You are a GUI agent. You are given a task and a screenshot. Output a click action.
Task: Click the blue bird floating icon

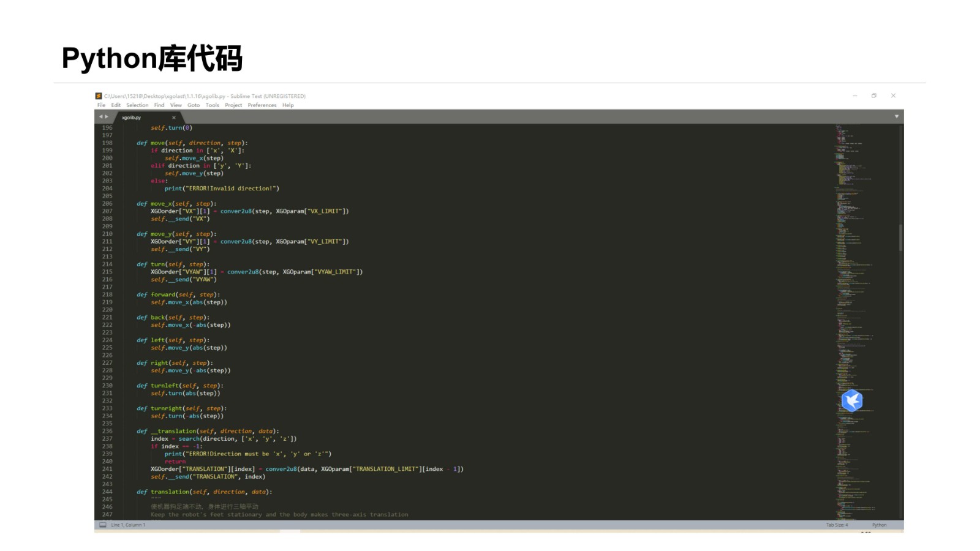point(852,400)
